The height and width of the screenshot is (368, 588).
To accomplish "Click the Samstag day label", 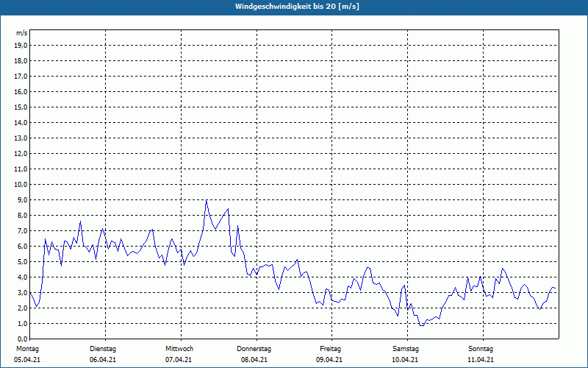I will pos(406,349).
